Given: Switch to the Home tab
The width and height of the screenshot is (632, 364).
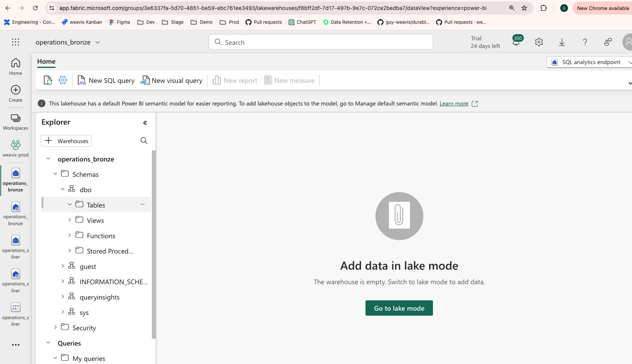Looking at the screenshot, I should coord(46,61).
